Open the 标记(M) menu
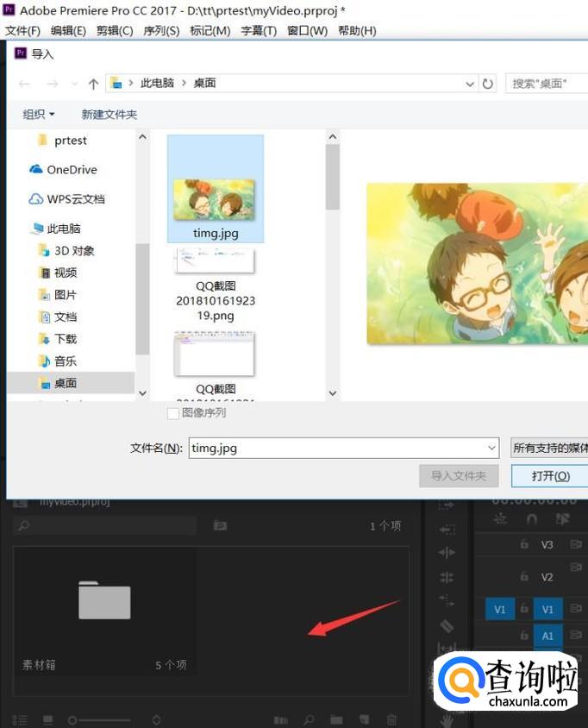 coord(210,31)
